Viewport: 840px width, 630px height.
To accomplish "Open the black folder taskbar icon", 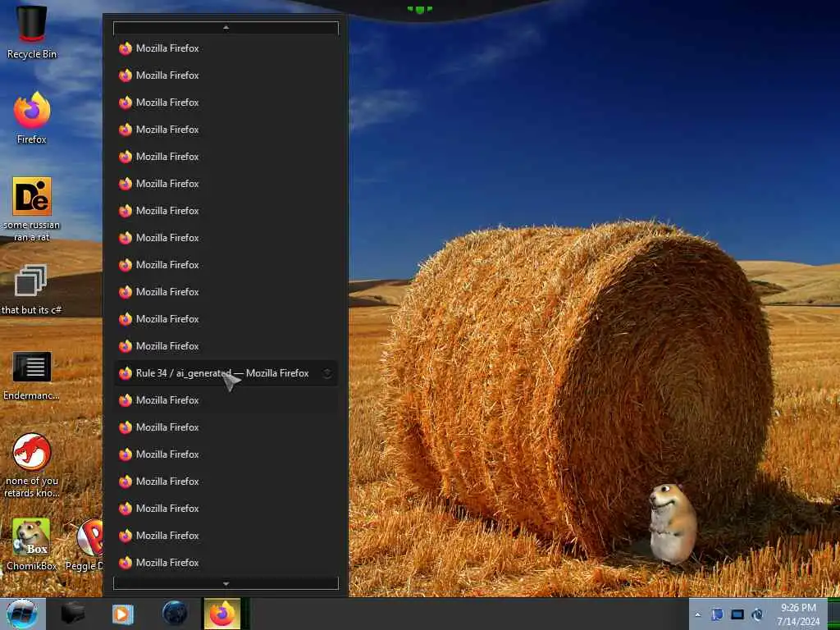I will pyautogui.click(x=72, y=614).
